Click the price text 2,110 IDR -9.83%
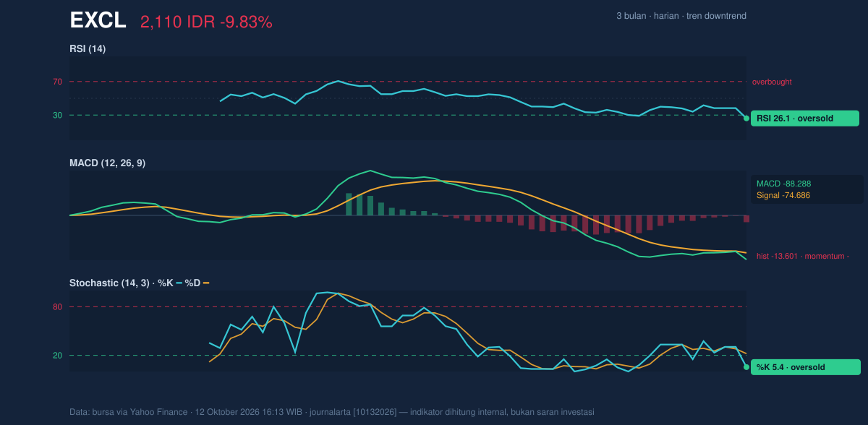The width and height of the screenshot is (868, 425). [x=206, y=22]
